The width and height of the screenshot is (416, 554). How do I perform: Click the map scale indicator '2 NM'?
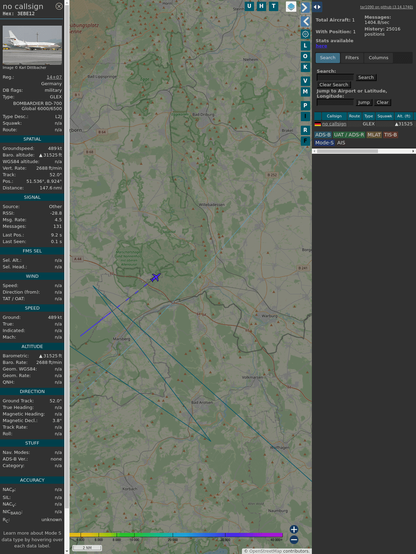pos(87,548)
